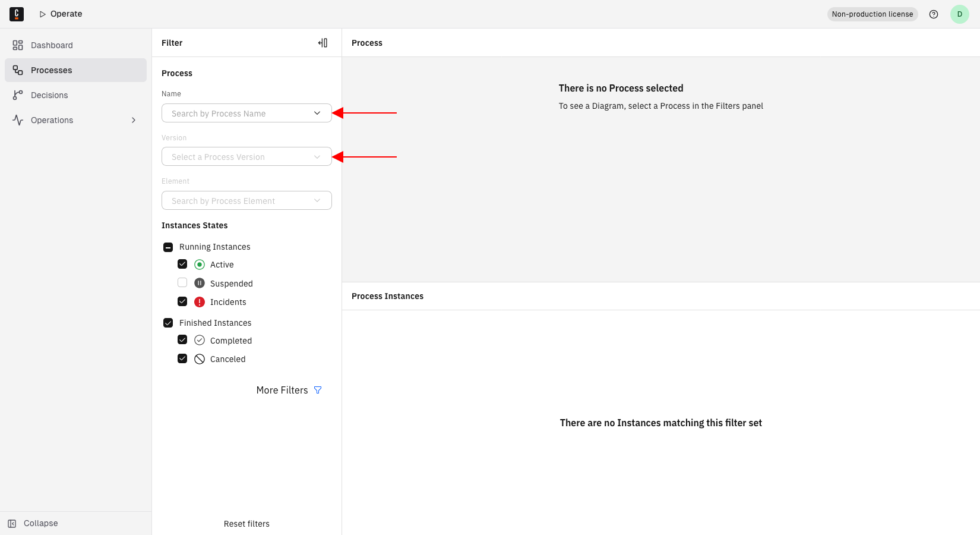Click the red Incidents state icon
This screenshot has height=535, width=980.
coord(200,302)
